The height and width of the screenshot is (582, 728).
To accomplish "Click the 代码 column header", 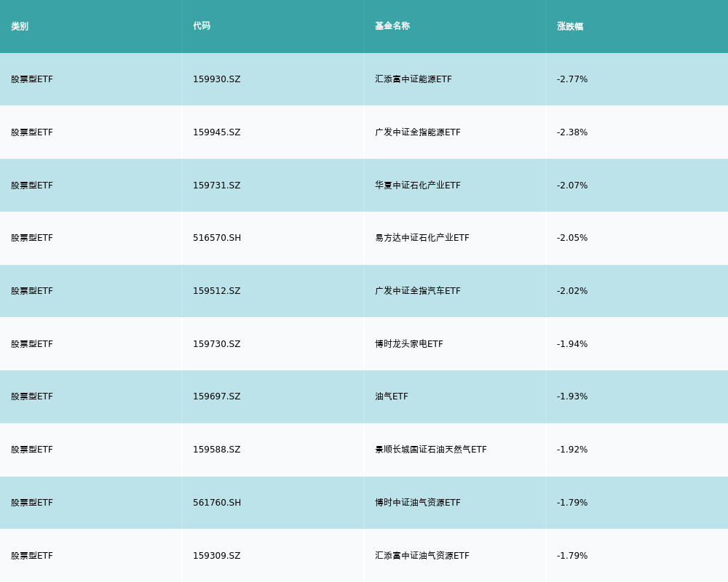I will [202, 26].
